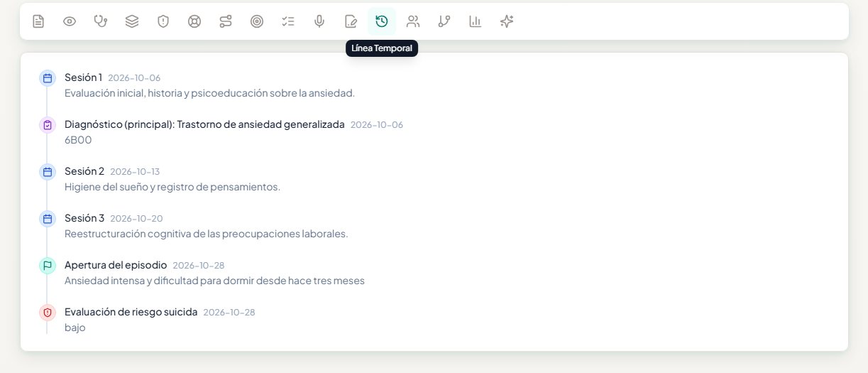Click the riesgo suicida date 2026-10-28
Image resolution: width=868 pixels, height=373 pixels.
[x=229, y=312]
